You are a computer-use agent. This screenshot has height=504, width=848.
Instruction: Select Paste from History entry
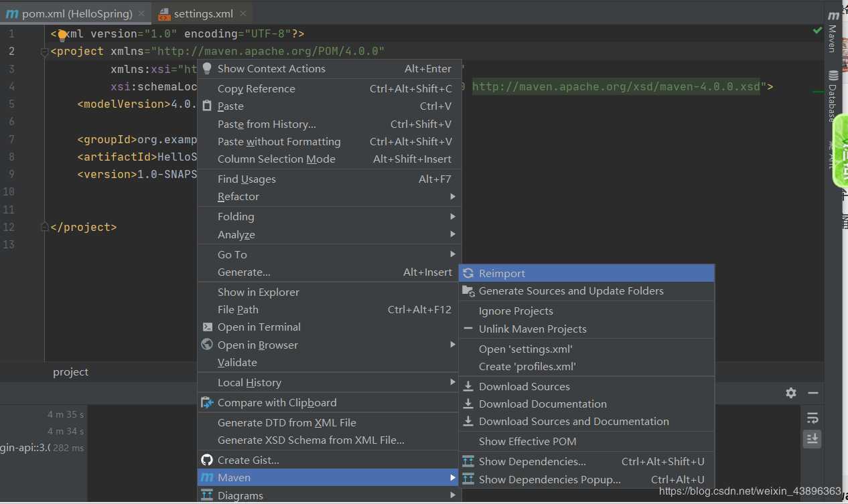[x=328, y=124]
